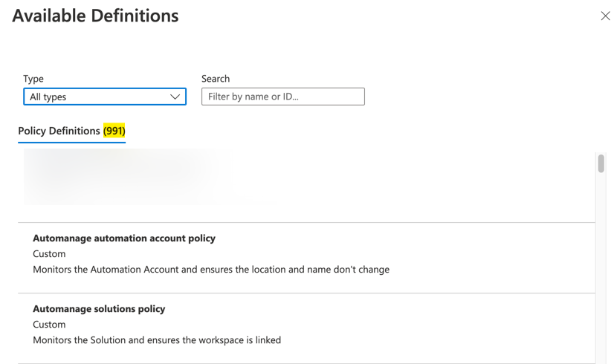Select "Automanage automation account policy" title
The image size is (611, 364).
click(124, 238)
